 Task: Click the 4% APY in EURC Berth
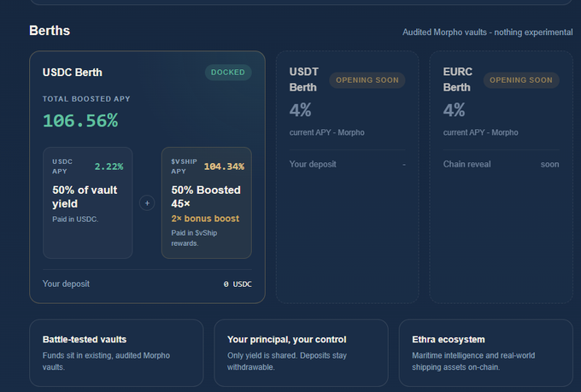tap(455, 110)
